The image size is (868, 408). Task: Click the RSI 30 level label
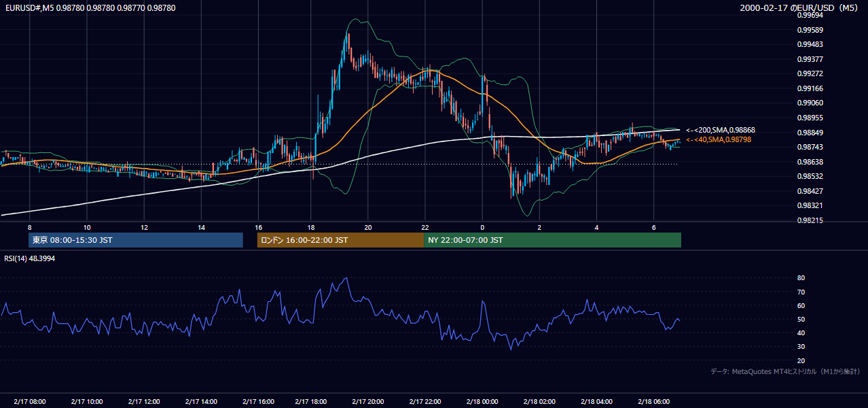[x=801, y=347]
